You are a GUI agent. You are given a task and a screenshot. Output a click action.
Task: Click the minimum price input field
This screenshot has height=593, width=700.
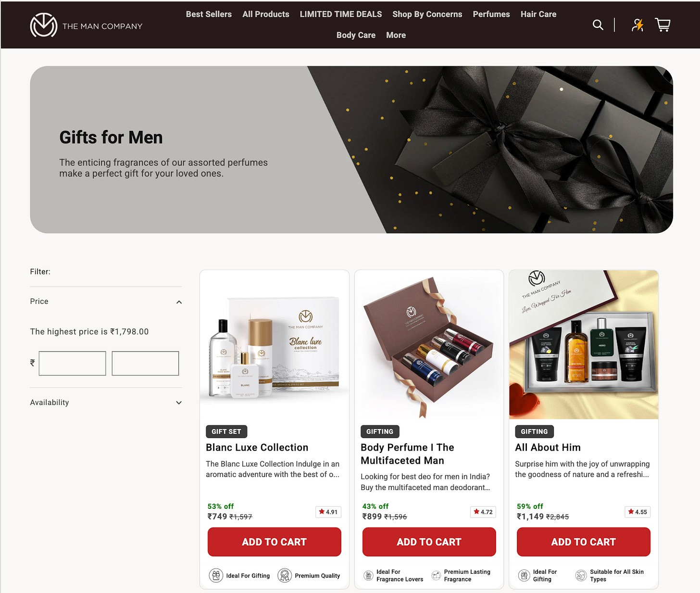click(x=72, y=363)
